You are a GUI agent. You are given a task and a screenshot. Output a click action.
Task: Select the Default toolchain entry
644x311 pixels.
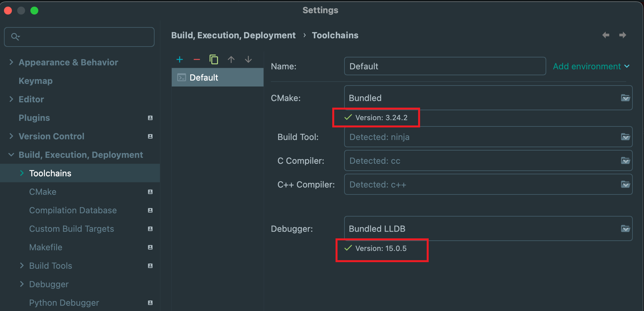[x=204, y=78]
